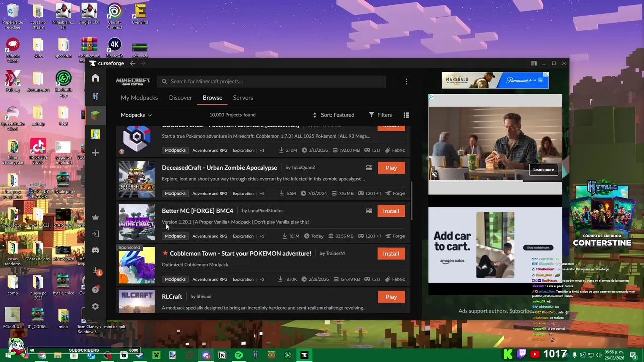Image resolution: width=644 pixels, height=362 pixels.
Task: Open RLCraft modpack thumbnail
Action: [137, 302]
